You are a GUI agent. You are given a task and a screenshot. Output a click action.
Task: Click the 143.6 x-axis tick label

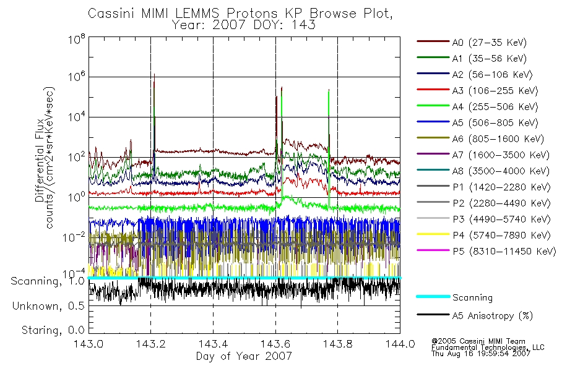point(275,344)
